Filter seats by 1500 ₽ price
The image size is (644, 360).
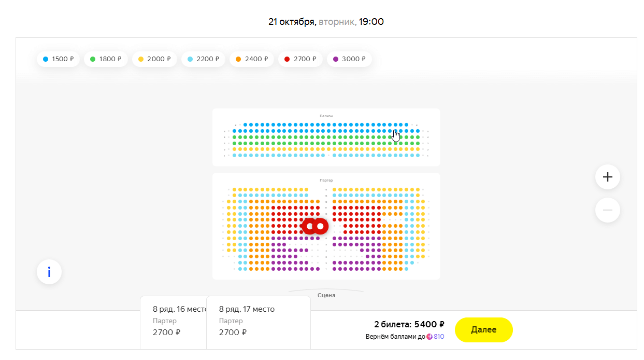coord(58,59)
